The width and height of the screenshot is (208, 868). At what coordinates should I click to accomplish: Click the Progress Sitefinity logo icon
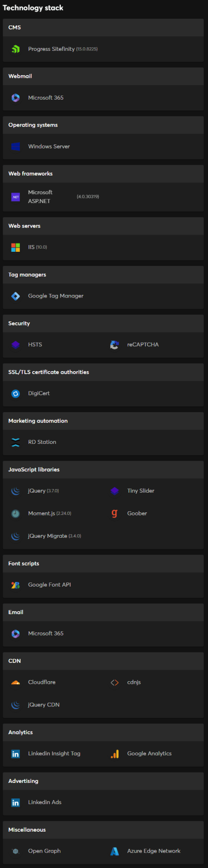click(16, 49)
